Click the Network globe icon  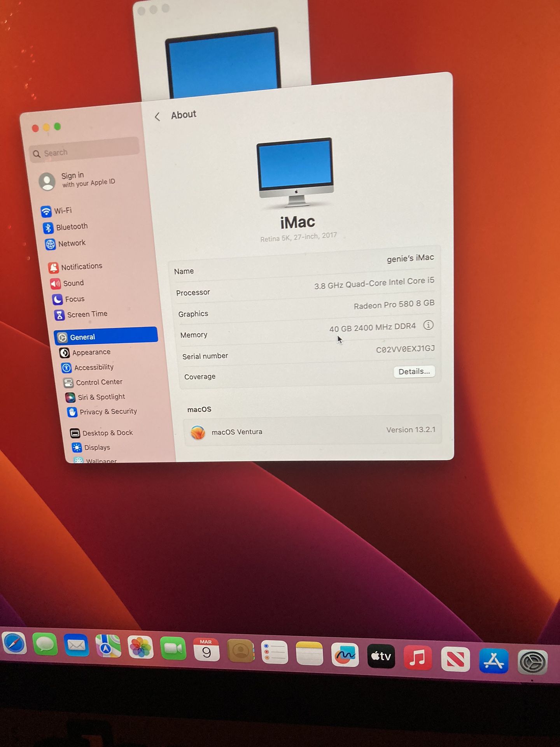coord(51,245)
